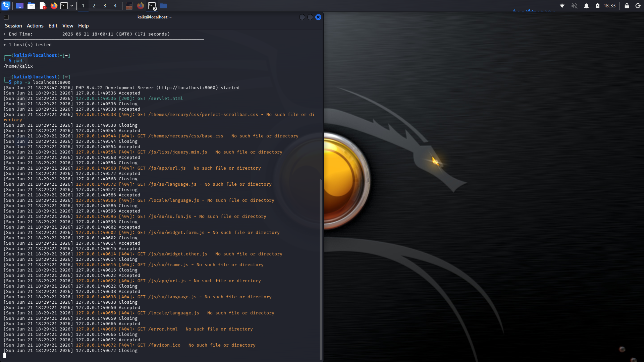
Task: Launch the file manager from the panel
Action: tap(31, 6)
